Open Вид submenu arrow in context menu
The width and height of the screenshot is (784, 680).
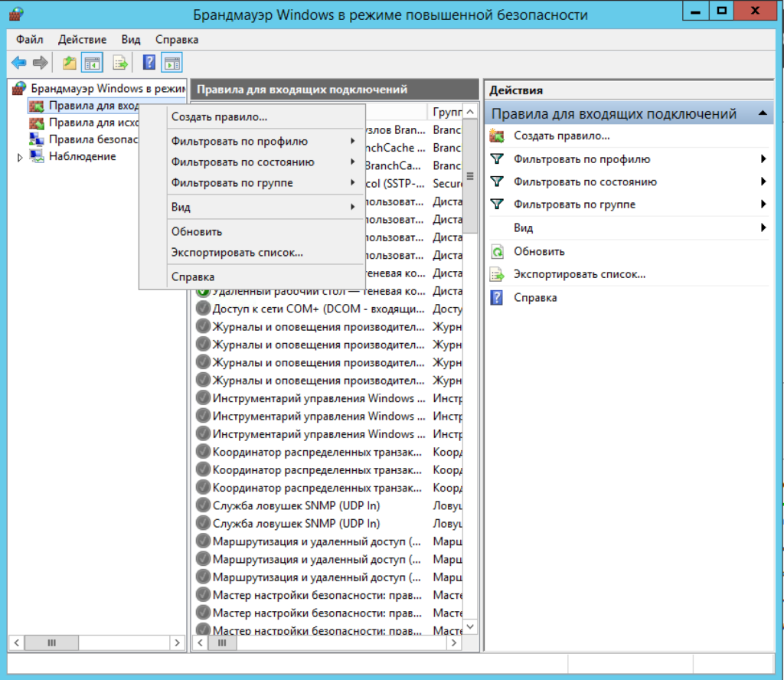[x=352, y=207]
